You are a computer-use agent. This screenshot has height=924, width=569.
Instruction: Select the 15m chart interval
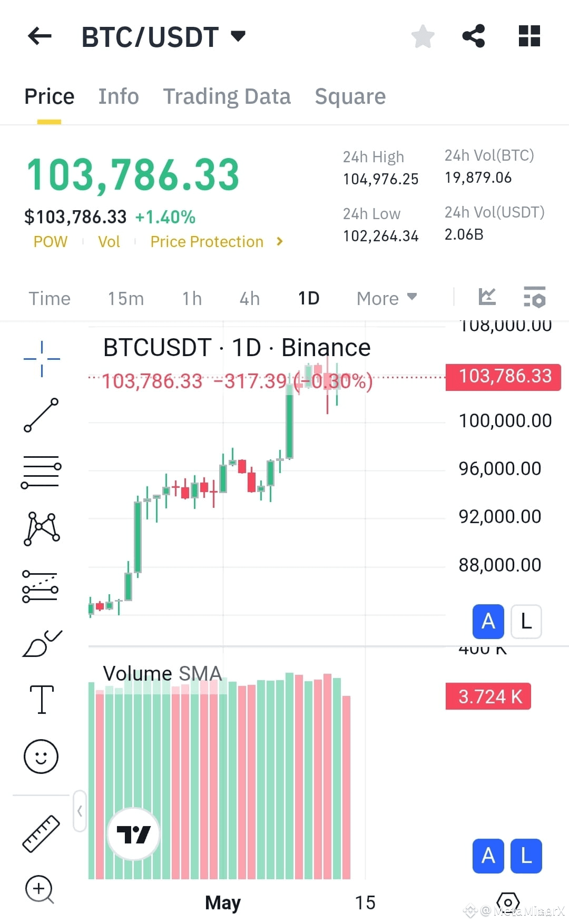click(126, 299)
